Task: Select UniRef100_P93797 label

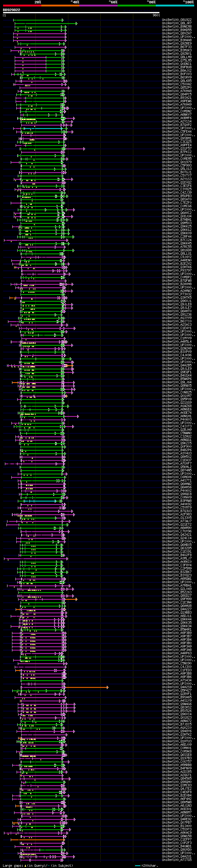Action: click(177, 270)
